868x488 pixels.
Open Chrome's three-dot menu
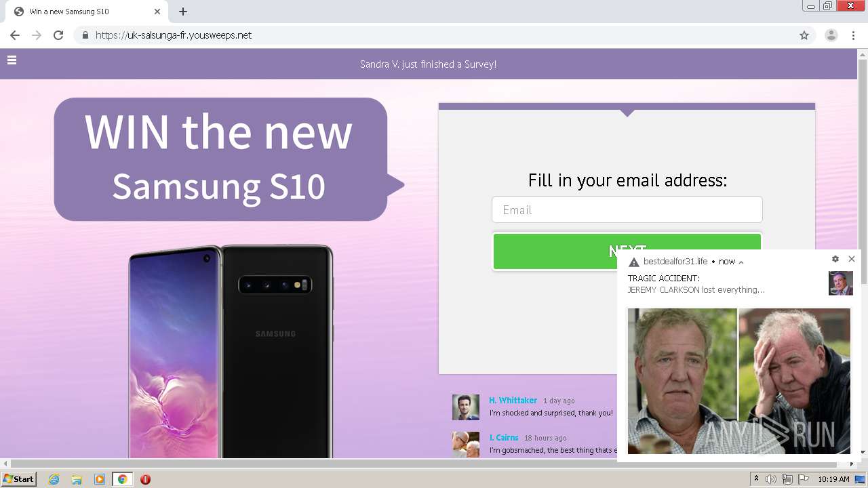(x=853, y=35)
